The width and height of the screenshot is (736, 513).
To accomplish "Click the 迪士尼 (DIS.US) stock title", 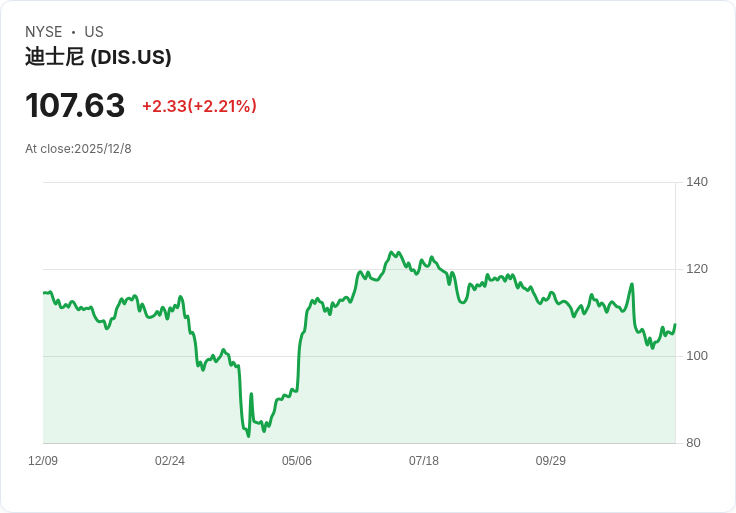I will tap(98, 57).
